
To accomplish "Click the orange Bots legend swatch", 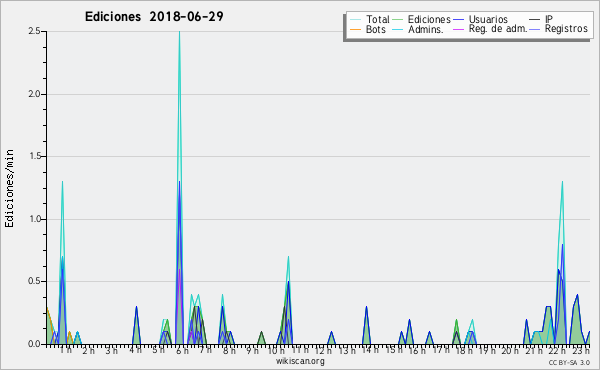I will pyautogui.click(x=355, y=29).
